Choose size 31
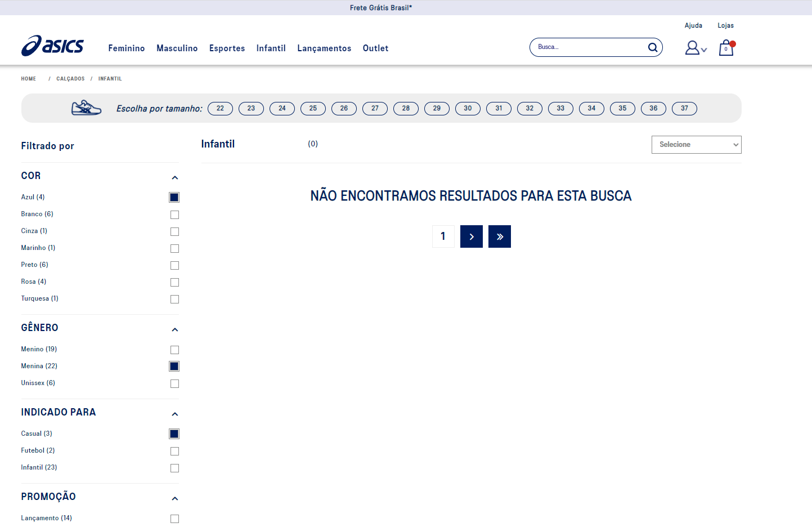Viewport: 812px width, 527px height. point(499,109)
